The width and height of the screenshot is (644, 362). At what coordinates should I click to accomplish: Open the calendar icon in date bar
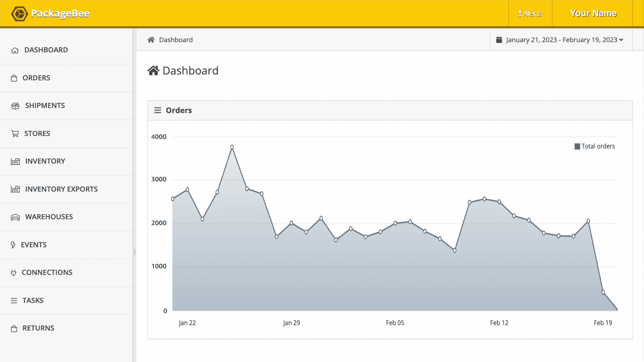499,39
